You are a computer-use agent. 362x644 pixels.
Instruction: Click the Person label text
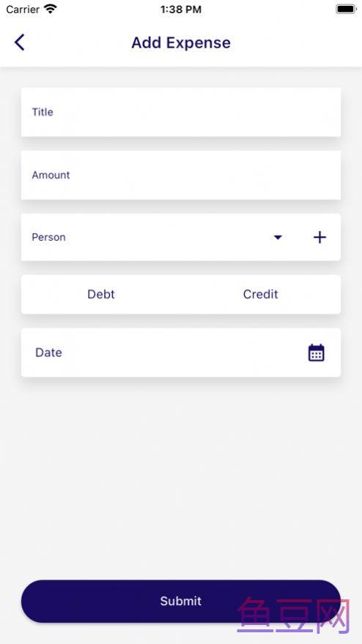coord(48,237)
